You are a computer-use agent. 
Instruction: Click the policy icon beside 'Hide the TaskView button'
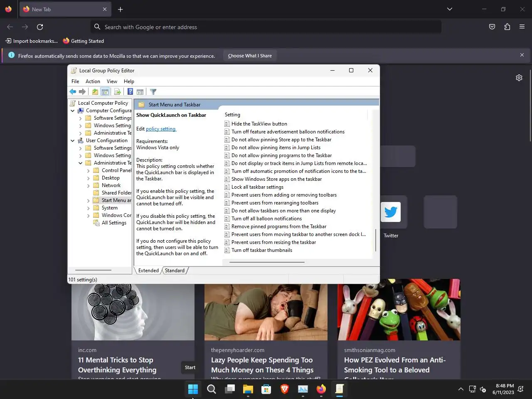click(x=227, y=124)
